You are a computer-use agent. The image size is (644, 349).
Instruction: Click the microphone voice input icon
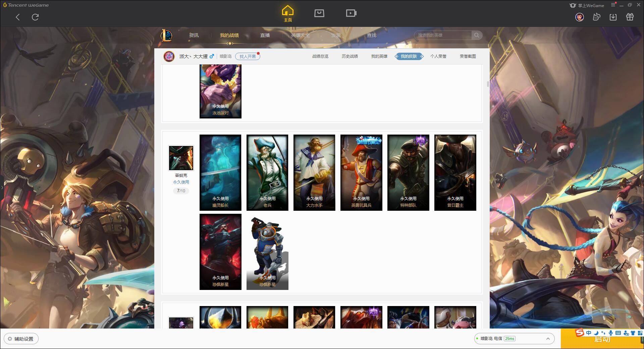pyautogui.click(x=611, y=333)
